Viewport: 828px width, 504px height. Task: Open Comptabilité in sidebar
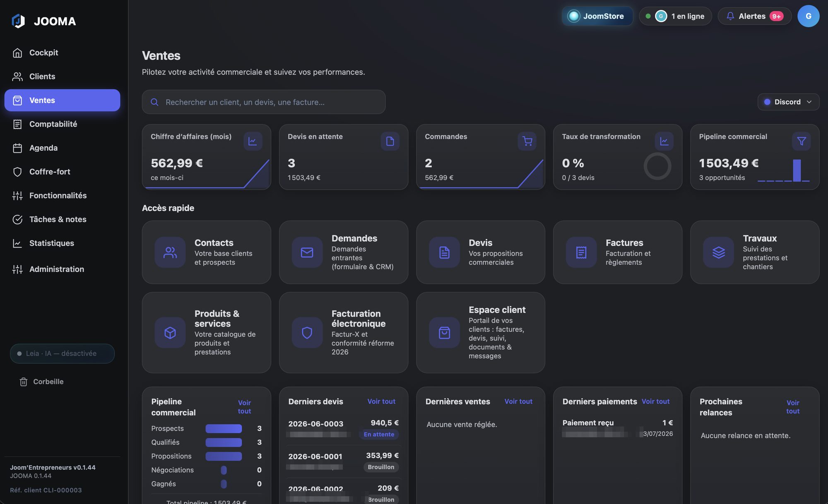point(62,124)
